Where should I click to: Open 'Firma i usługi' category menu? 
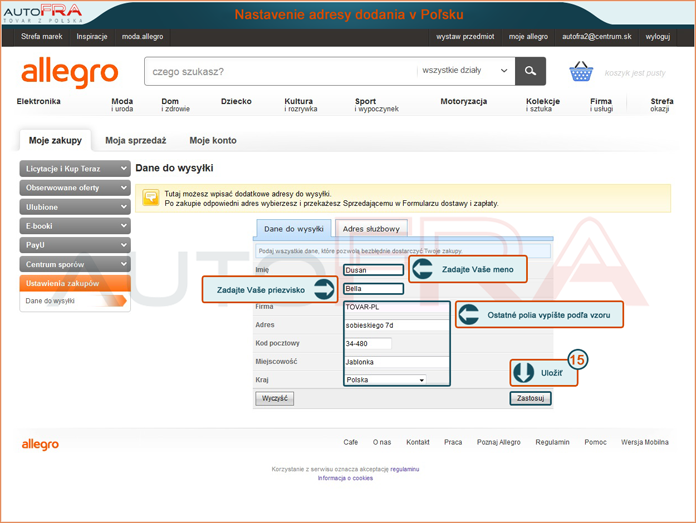pyautogui.click(x=601, y=104)
